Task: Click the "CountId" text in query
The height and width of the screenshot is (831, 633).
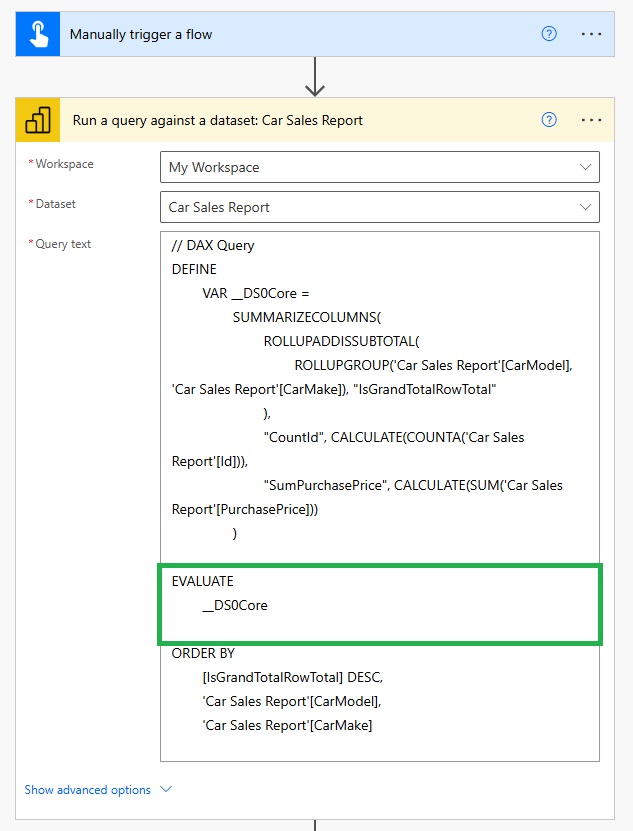Action: point(294,437)
